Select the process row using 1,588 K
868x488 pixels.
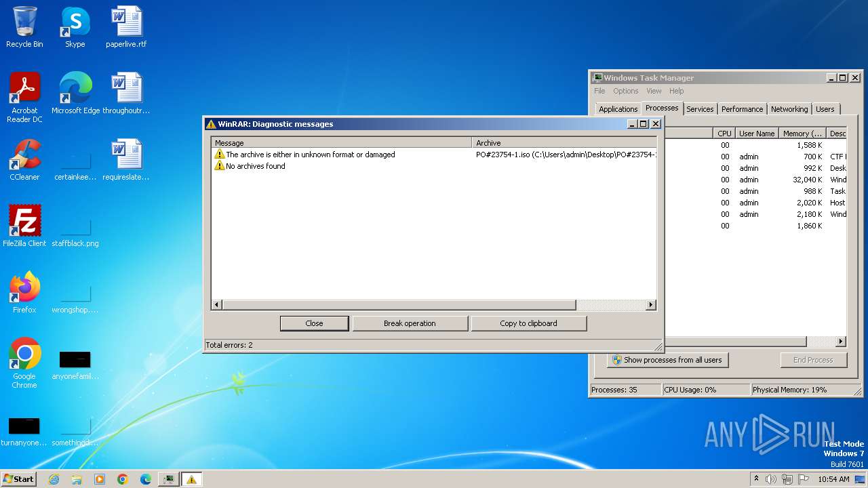point(755,145)
